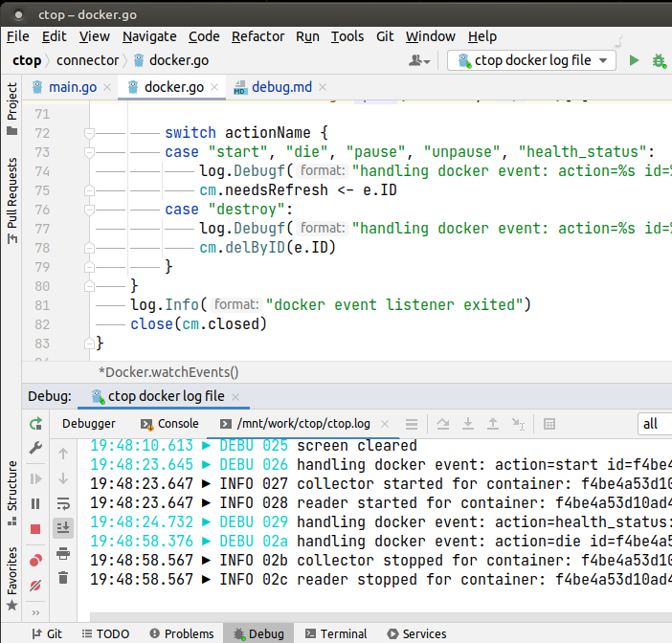
Task: Start debugging with the bug icon
Action: (x=659, y=60)
